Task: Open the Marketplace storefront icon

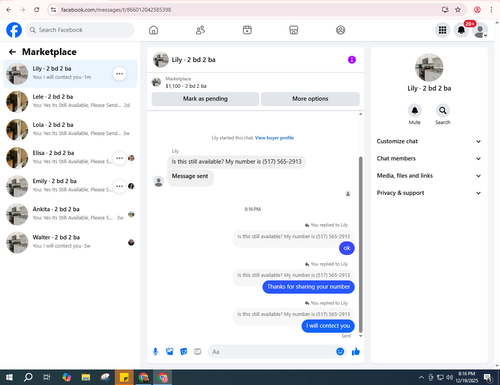Action: pos(294,30)
